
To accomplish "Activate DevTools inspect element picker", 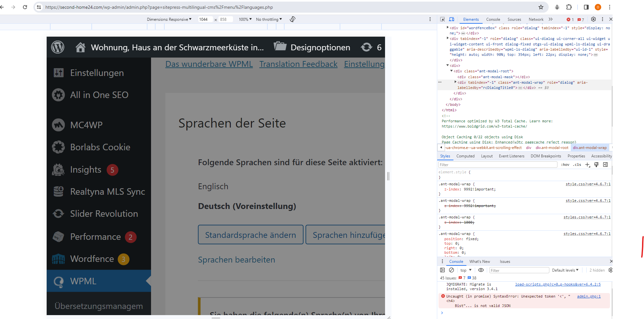I will (442, 19).
